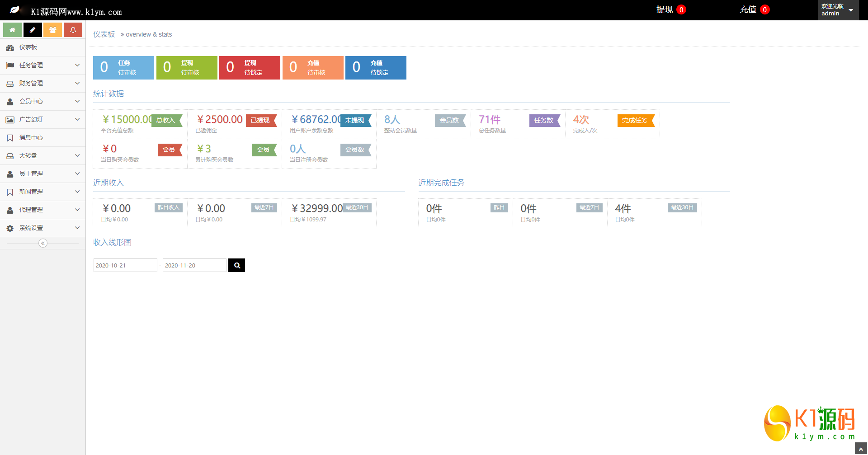Expand the 财务管理 menu section
This screenshot has width=868, height=455.
click(42, 83)
